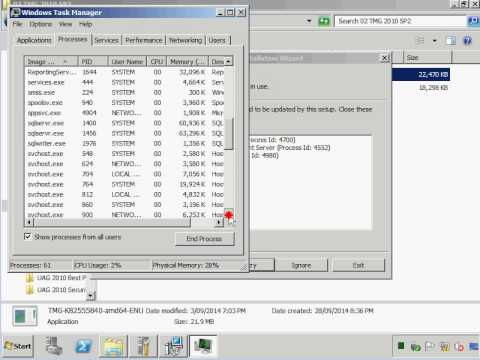This screenshot has height=360, width=480.
Task: Select the ReportingServ process row
Action: click(x=124, y=72)
